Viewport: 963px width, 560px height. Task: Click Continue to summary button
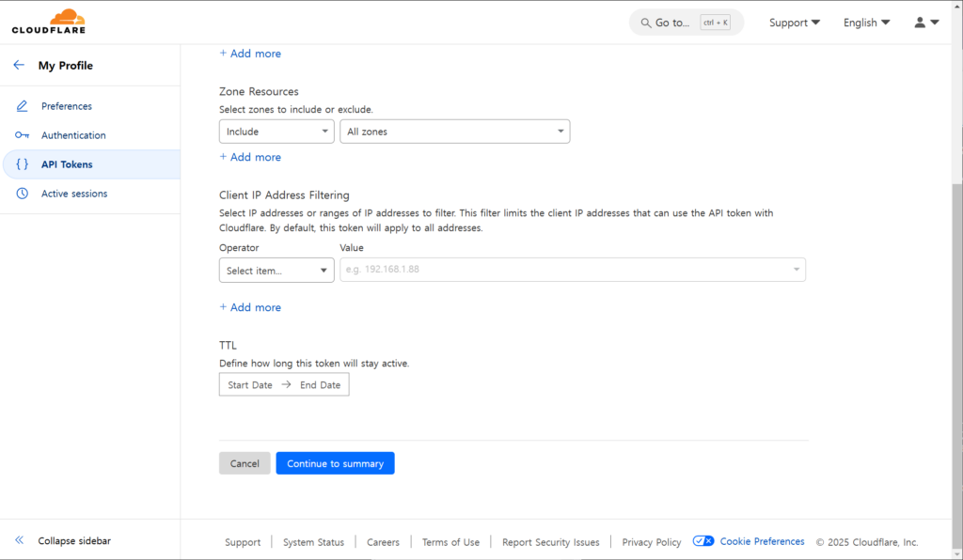tap(335, 463)
